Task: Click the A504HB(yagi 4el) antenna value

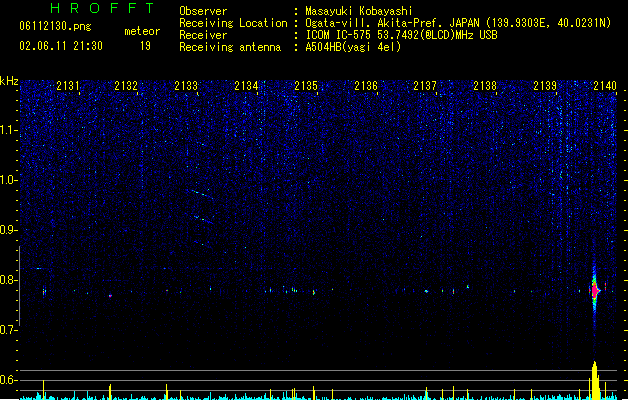Action: [x=353, y=47]
